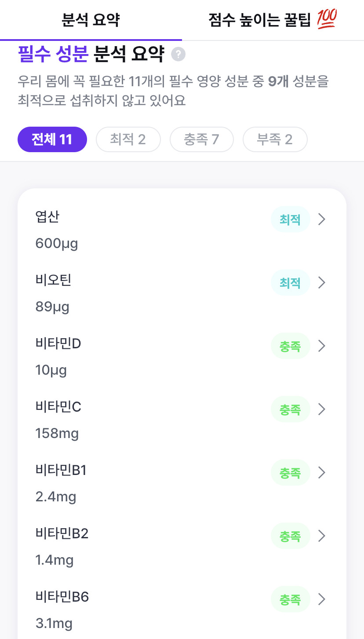The image size is (364, 639).
Task: Open 비타민B1 chevron arrow
Action: pos(322,472)
